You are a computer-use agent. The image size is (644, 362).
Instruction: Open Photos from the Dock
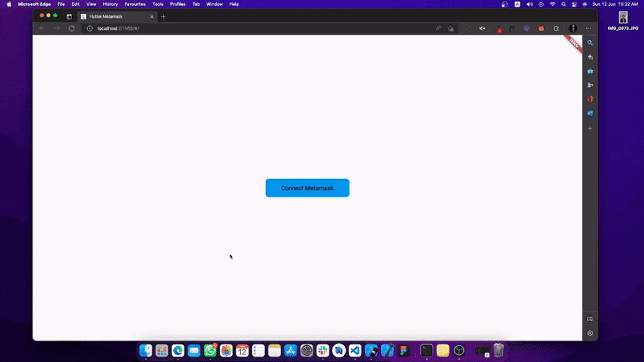coord(226,351)
